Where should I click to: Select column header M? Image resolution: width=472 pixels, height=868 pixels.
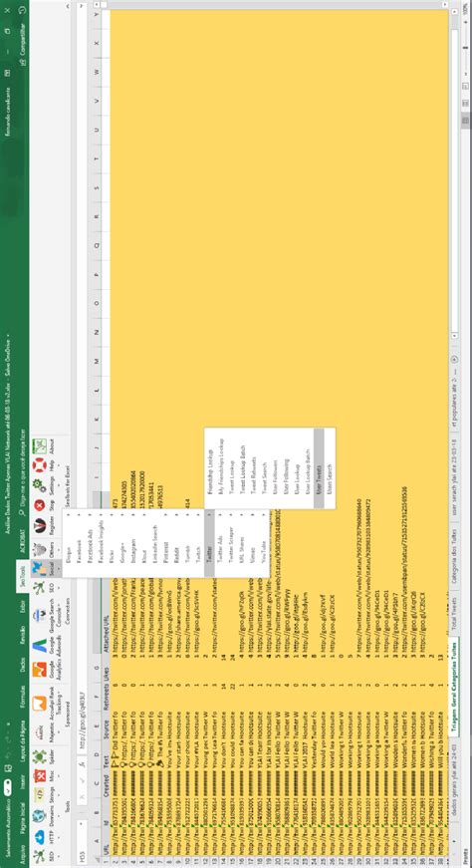click(96, 361)
